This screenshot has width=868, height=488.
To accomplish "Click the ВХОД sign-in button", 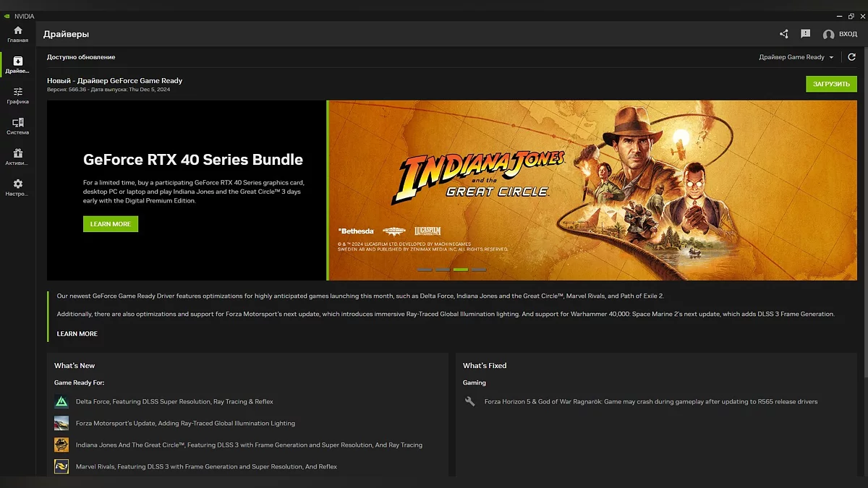I will [840, 34].
